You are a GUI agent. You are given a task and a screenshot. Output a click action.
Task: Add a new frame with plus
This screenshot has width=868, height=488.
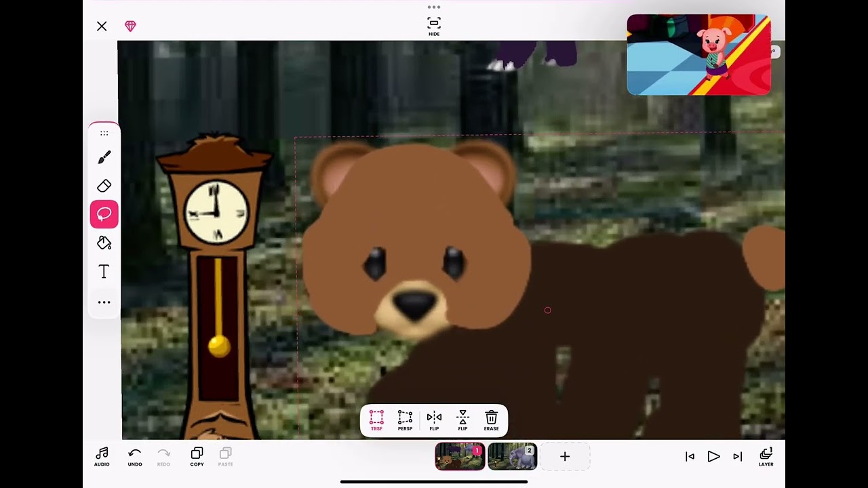click(x=565, y=456)
